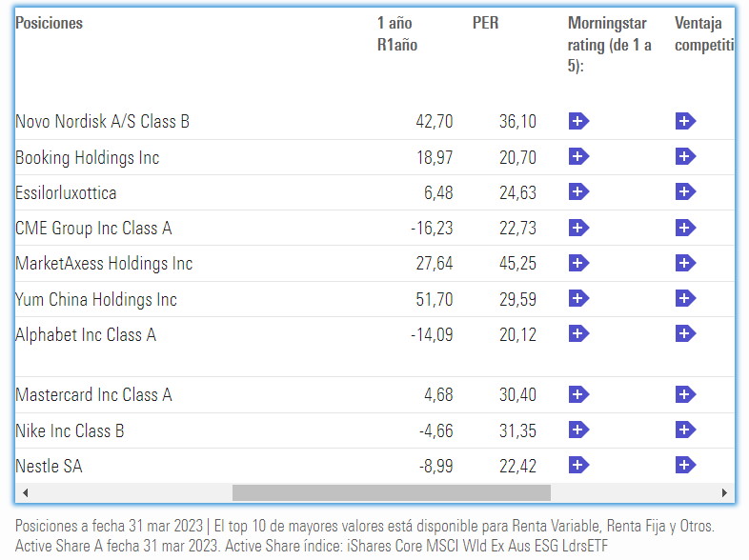
Task: Click Morningstar rating plus icon for CME Group
Action: 578,228
